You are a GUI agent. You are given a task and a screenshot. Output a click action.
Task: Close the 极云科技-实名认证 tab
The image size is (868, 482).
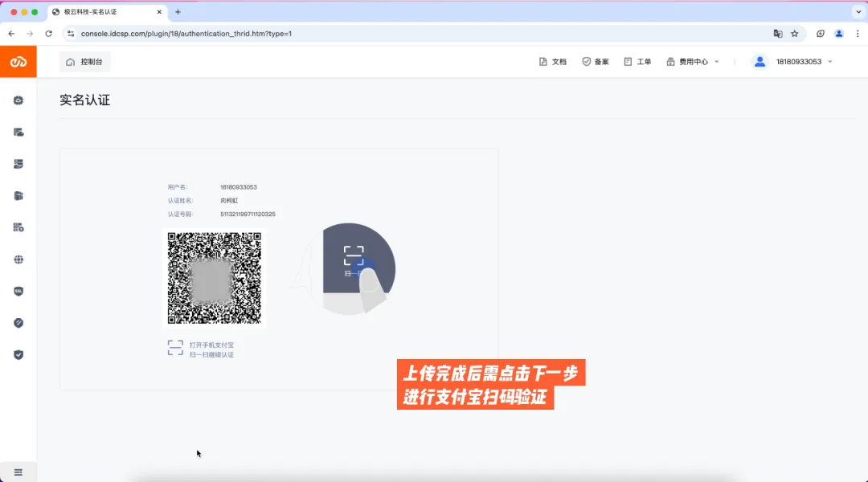point(159,11)
